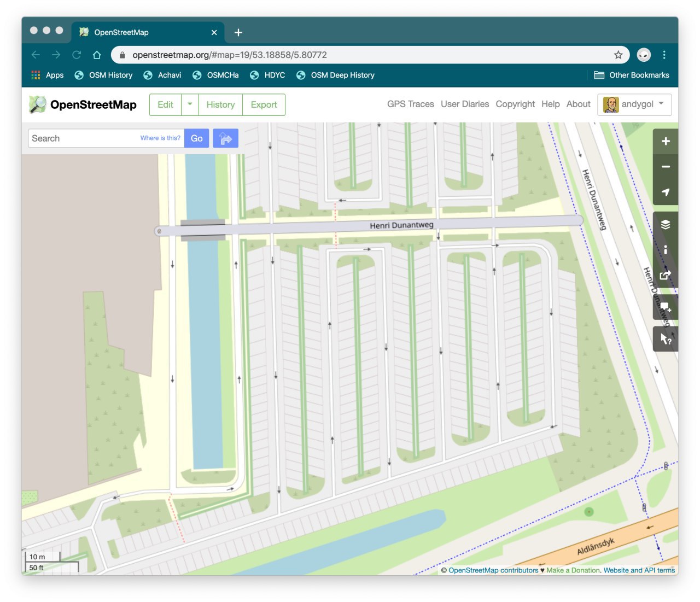
Task: Open the Chrome three-dot menu
Action: click(x=664, y=55)
